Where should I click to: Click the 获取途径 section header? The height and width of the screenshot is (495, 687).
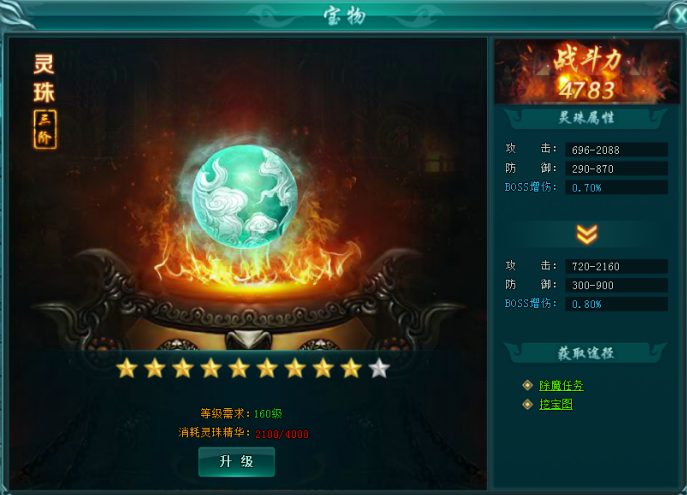tap(586, 353)
